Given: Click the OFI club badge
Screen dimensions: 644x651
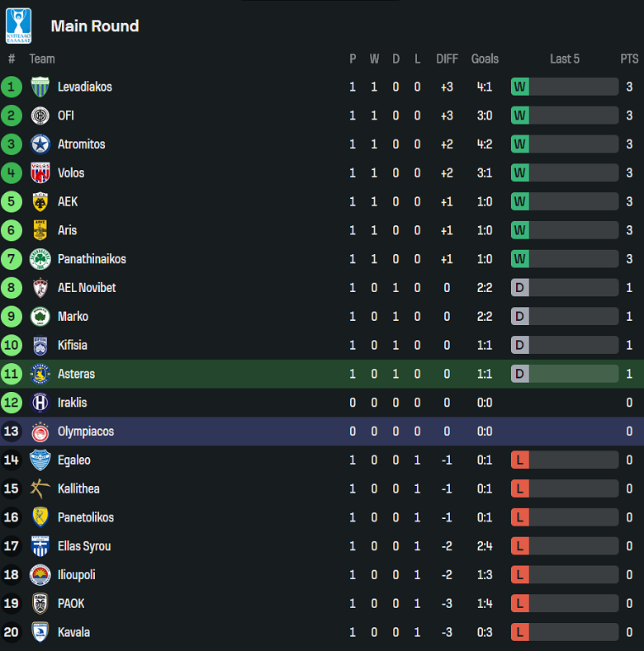Looking at the screenshot, I should tap(40, 116).
